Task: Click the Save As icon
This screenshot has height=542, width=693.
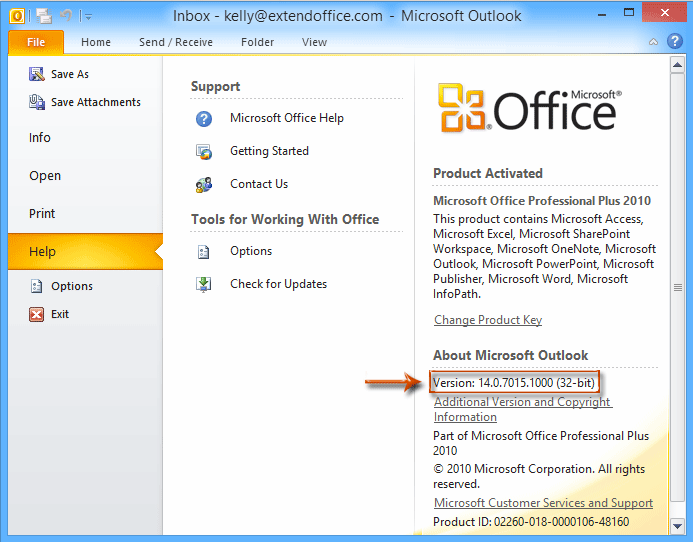Action: click(x=37, y=74)
